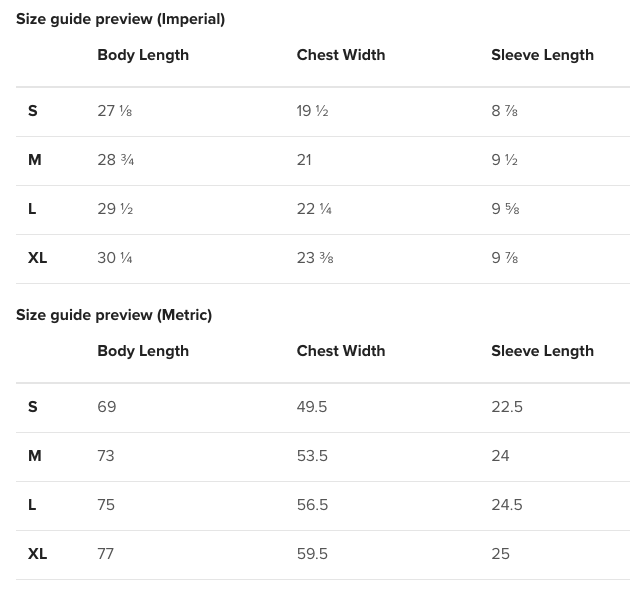Select Sleeve Length header in Imperial table

point(542,55)
